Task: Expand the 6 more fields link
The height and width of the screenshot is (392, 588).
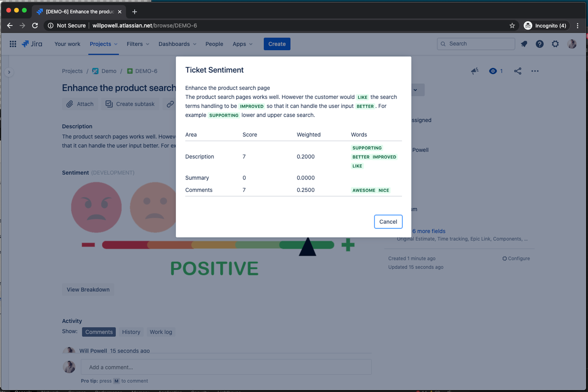Action: [x=429, y=231]
